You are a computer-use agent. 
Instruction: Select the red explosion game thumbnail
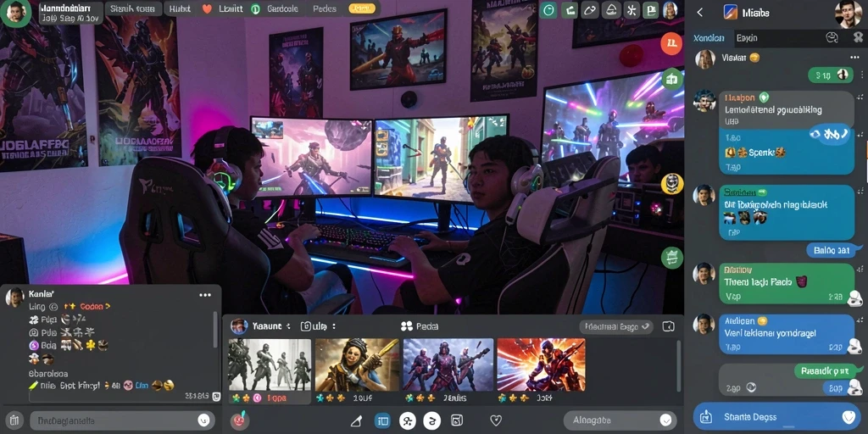[541, 364]
